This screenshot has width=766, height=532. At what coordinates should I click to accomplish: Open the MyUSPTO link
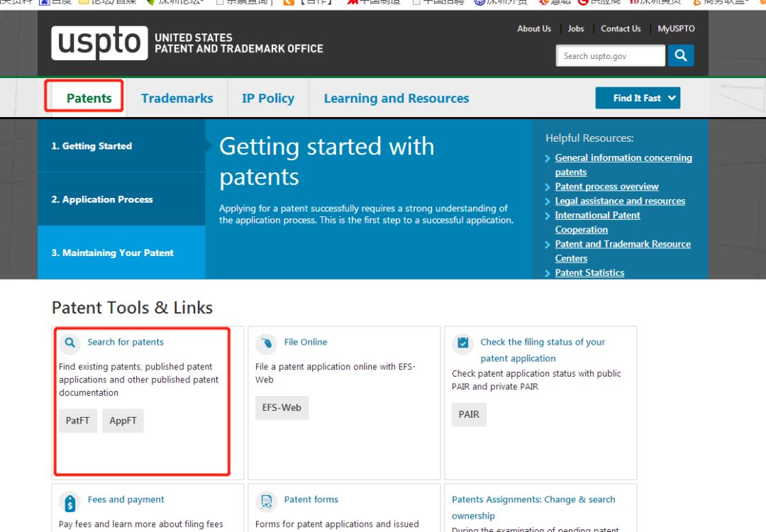pyautogui.click(x=676, y=29)
